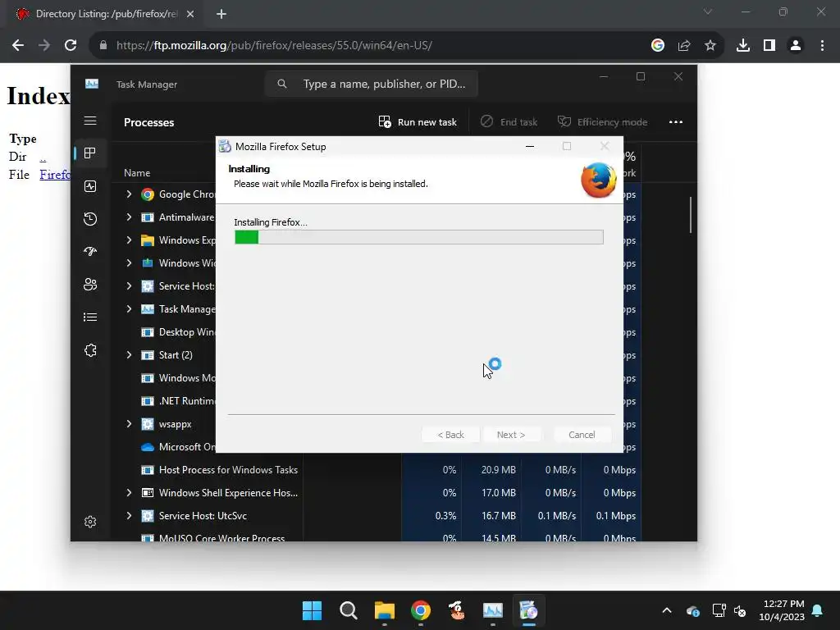Open Details list icon in sidebar
The image size is (840, 630).
(90, 317)
